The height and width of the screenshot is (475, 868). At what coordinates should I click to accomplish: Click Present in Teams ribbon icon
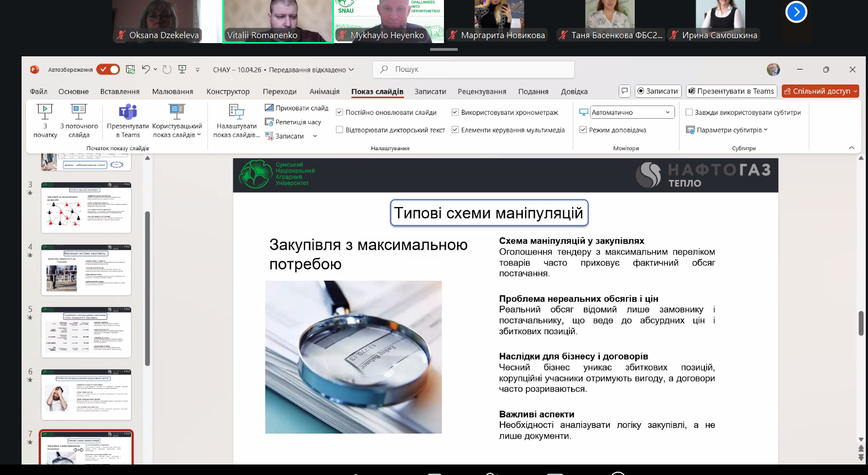coord(128,113)
